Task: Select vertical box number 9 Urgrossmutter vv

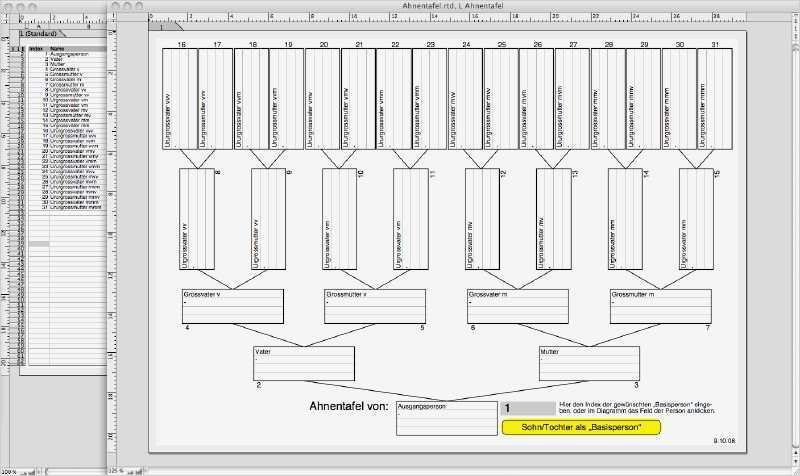Action: [x=268, y=219]
